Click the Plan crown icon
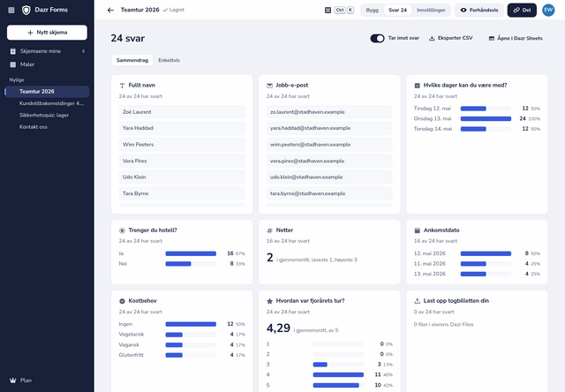 (13, 381)
